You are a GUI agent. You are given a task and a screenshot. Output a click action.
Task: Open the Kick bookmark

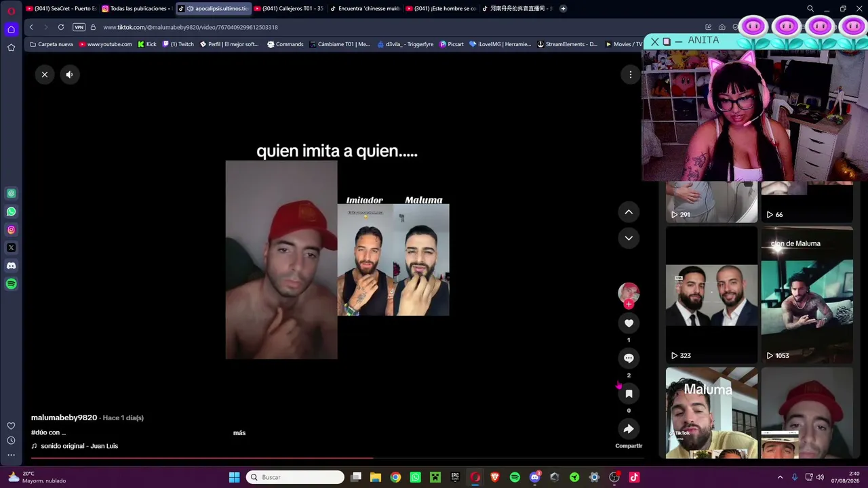pyautogui.click(x=146, y=44)
